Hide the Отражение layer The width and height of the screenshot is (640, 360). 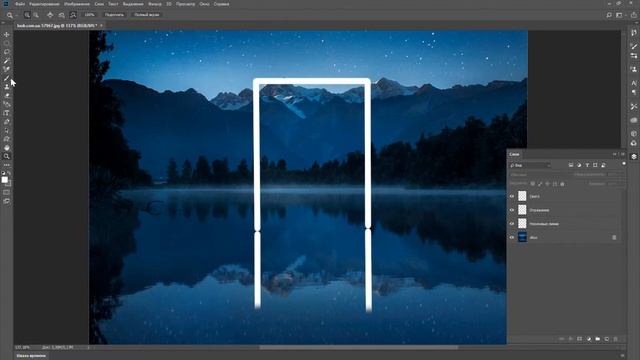pyautogui.click(x=512, y=210)
